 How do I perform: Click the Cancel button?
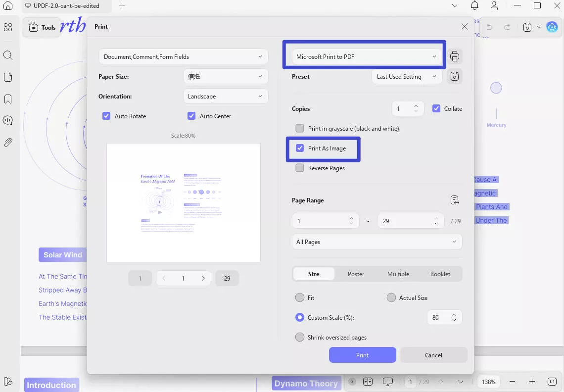433,355
